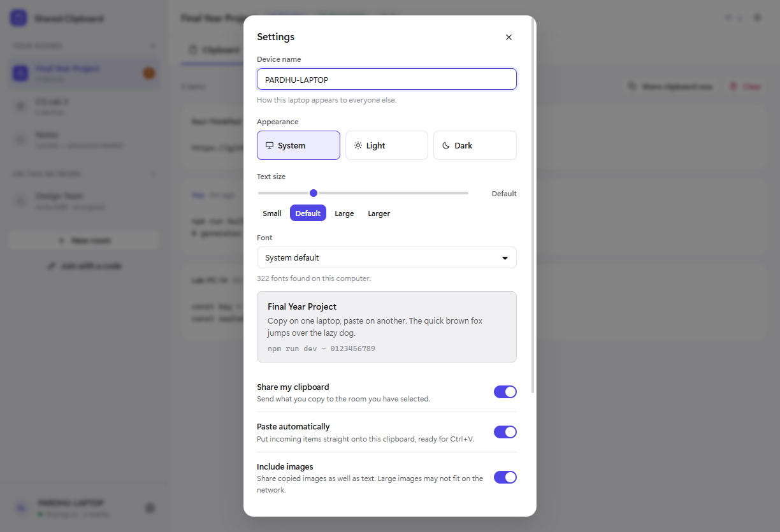This screenshot has height=532, width=780.
Task: Click the Shared Clipboard logo icon
Action: [18, 18]
